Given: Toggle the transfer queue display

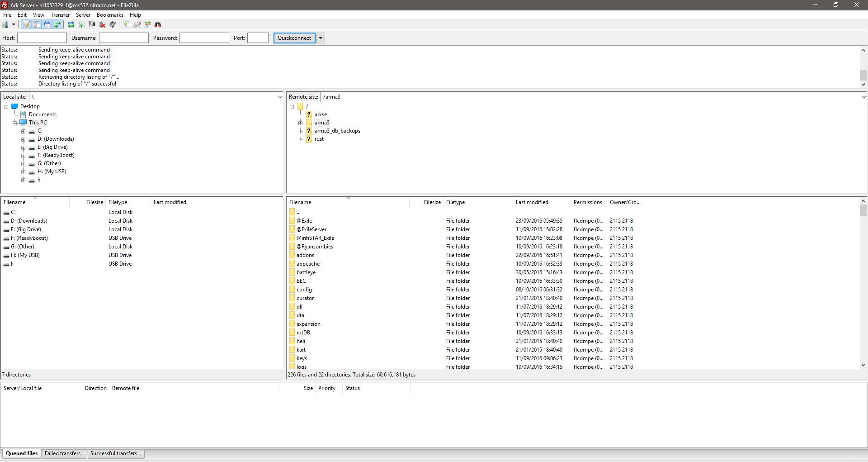Looking at the screenshot, I should tap(57, 24).
